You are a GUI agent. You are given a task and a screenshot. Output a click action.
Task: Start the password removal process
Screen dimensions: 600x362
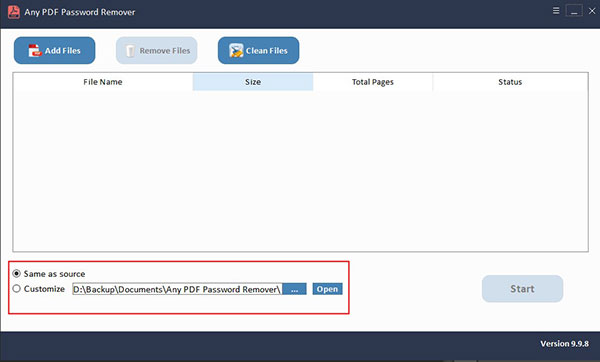point(522,289)
